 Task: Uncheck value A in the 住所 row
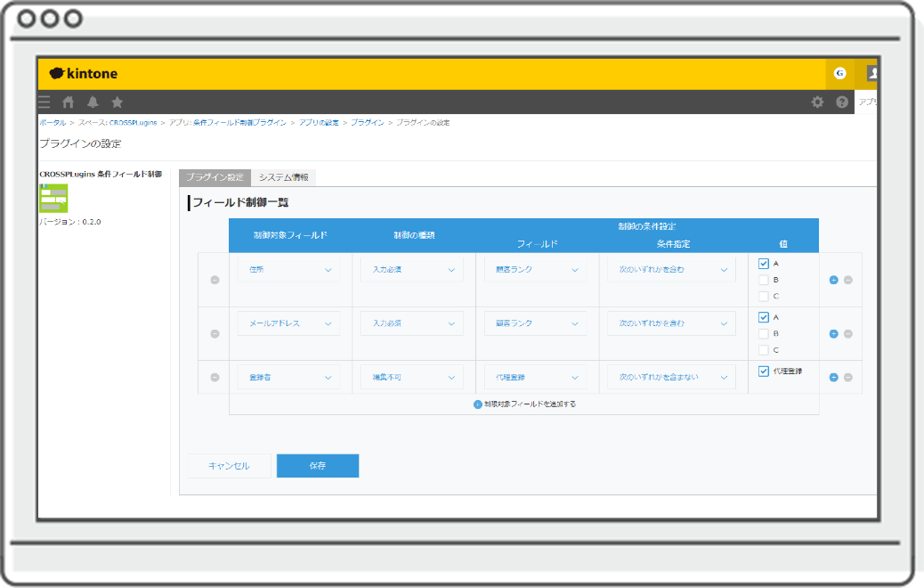[764, 264]
